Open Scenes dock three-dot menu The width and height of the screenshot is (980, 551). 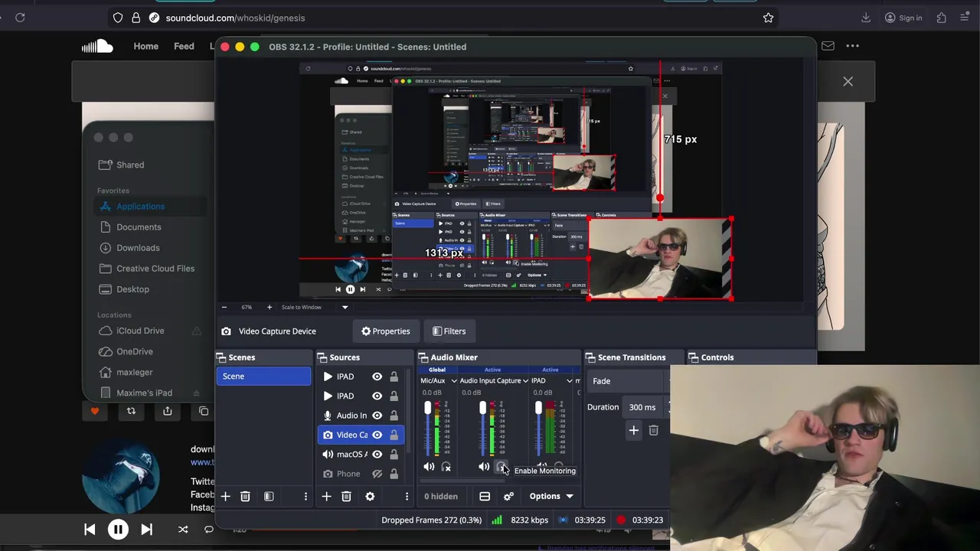point(305,497)
